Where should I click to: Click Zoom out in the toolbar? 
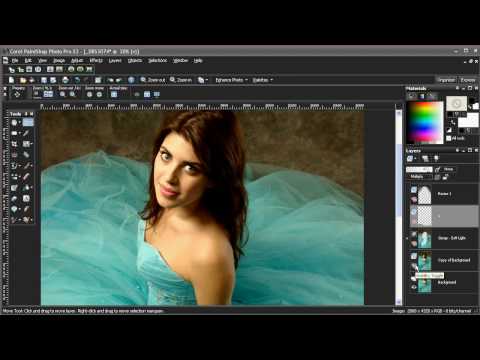[153, 80]
